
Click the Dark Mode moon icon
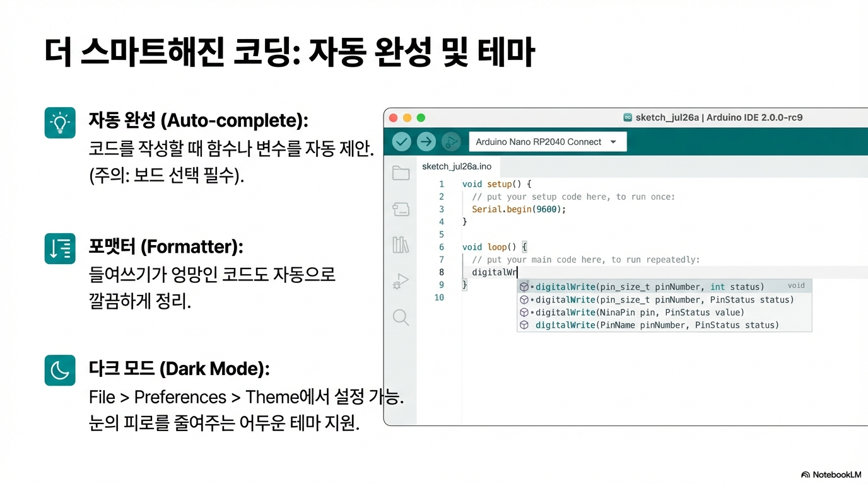[x=60, y=370]
